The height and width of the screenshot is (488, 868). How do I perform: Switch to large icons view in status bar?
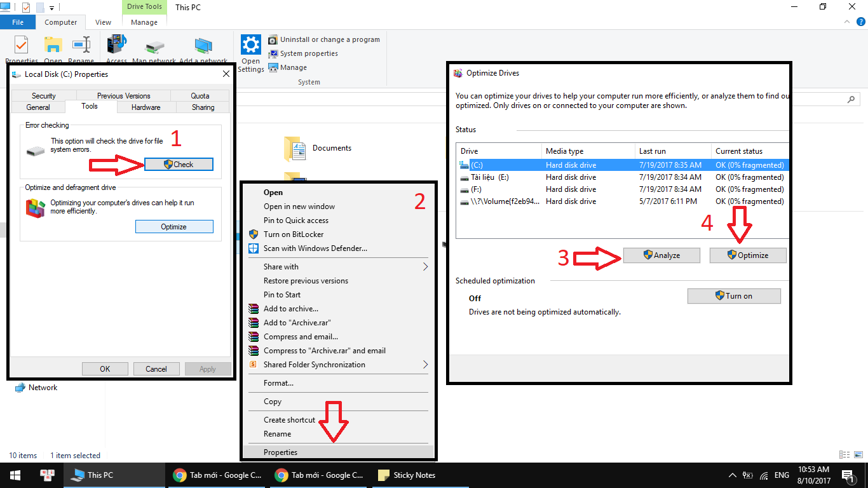(856, 455)
